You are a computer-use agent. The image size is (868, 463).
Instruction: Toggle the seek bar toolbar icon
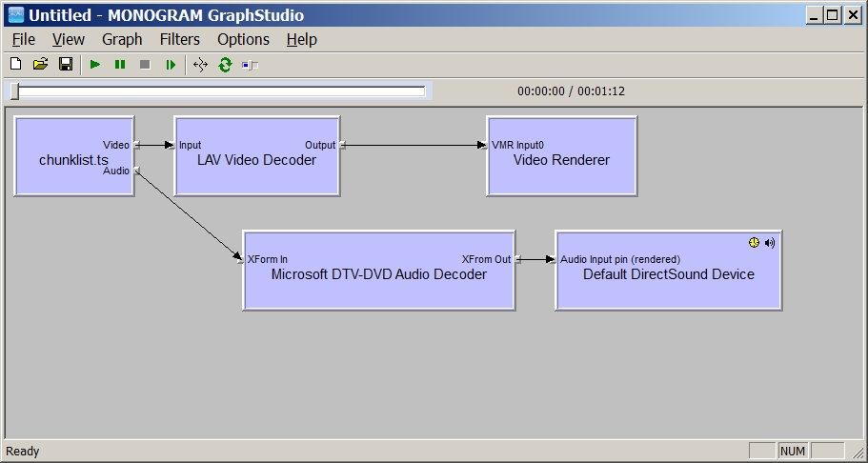(251, 66)
